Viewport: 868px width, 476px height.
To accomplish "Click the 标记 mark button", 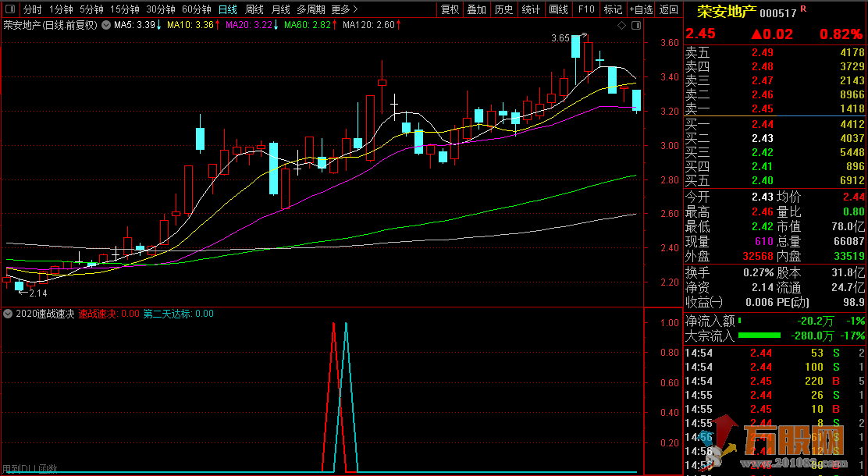I will (x=613, y=9).
